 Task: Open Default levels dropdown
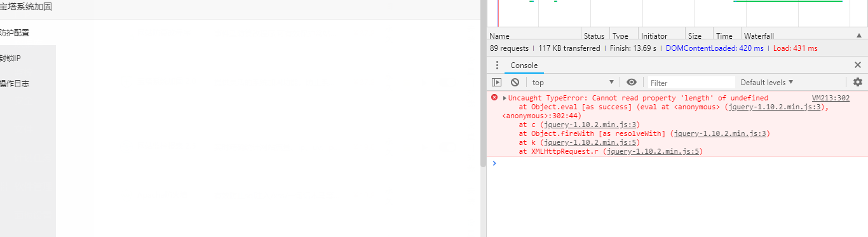point(767,82)
